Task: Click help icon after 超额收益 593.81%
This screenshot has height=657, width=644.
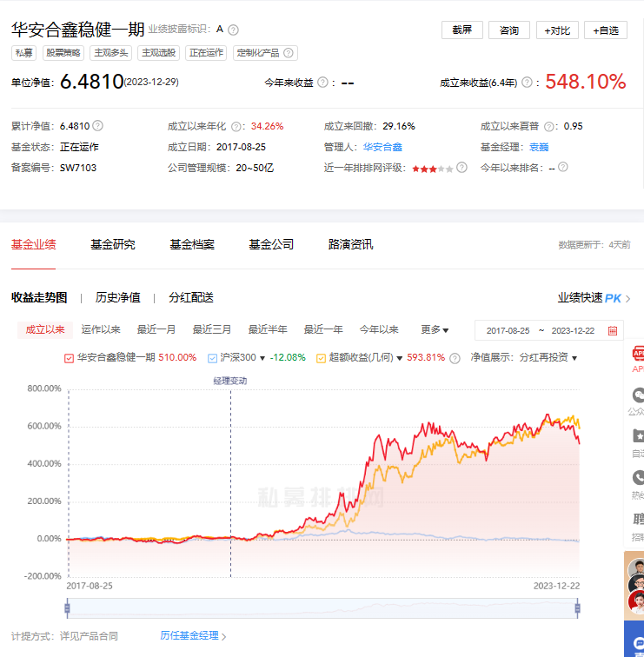Action: (455, 358)
